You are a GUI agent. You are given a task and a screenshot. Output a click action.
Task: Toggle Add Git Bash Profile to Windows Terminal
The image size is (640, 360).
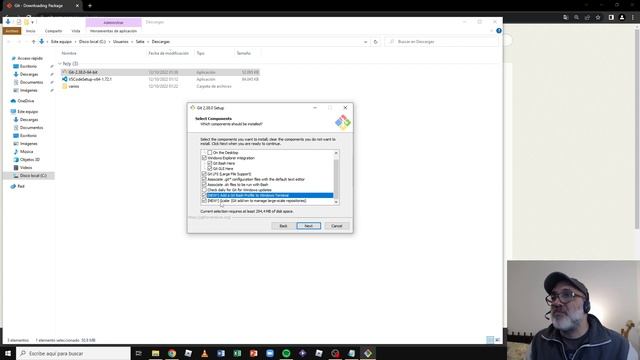[x=204, y=195]
